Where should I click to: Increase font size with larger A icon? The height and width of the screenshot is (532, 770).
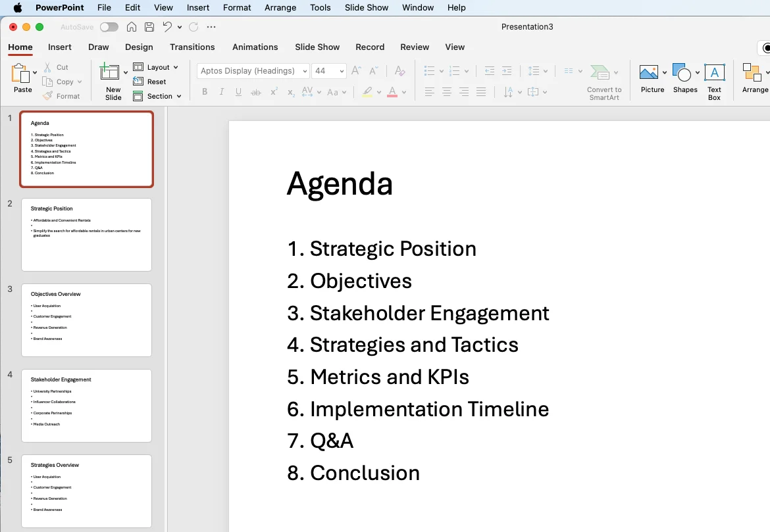pos(357,70)
